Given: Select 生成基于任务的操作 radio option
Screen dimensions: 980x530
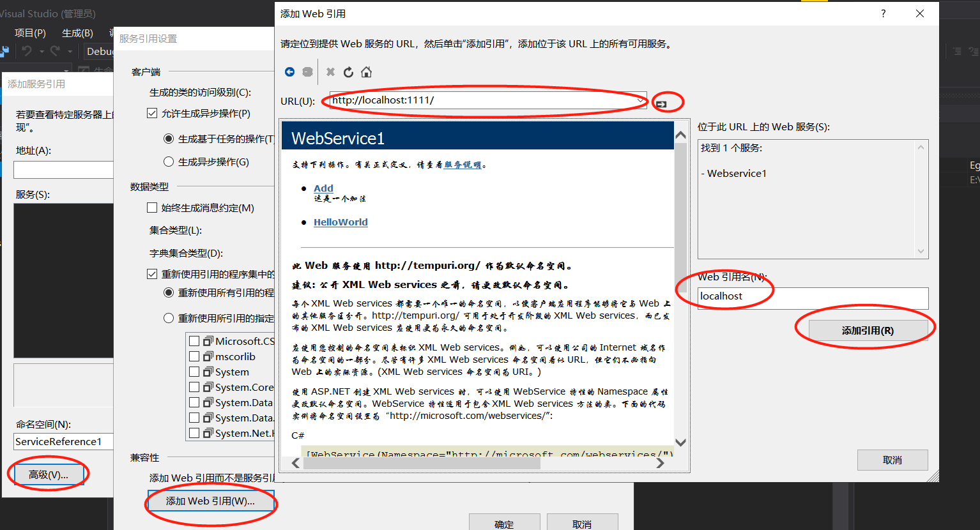Looking at the screenshot, I should pos(169,139).
